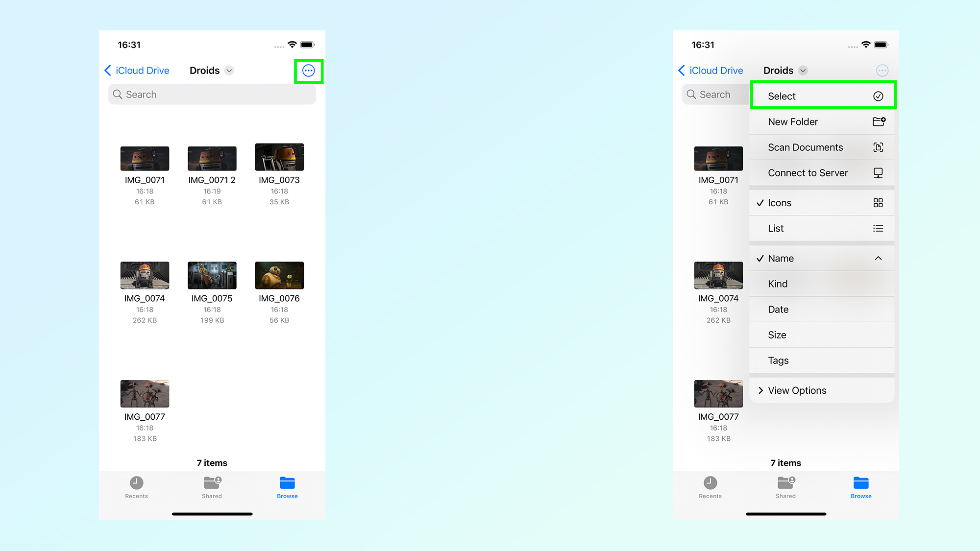Navigate back to iCloud Drive
The width and height of the screenshot is (980, 551).
point(137,70)
